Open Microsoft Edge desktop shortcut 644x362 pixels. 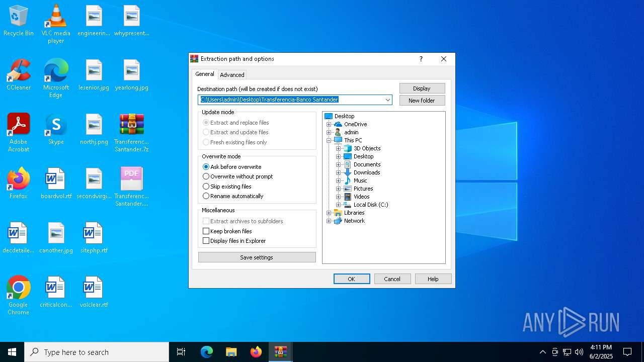click(56, 78)
